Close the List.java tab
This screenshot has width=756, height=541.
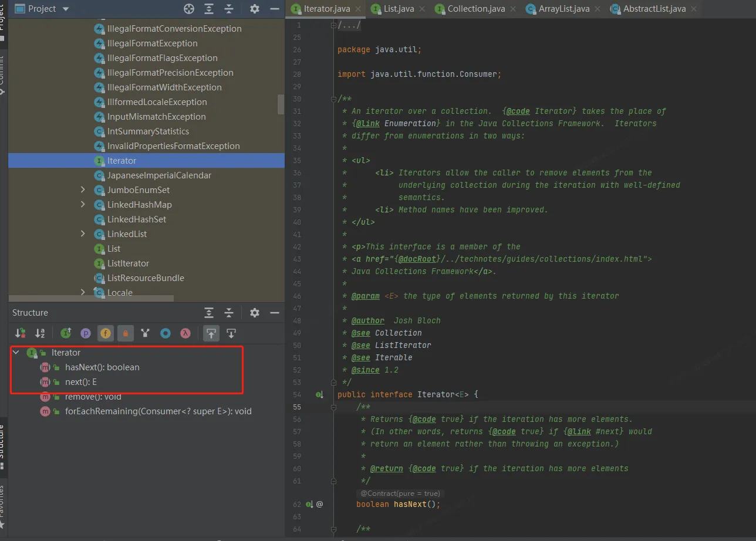point(421,9)
